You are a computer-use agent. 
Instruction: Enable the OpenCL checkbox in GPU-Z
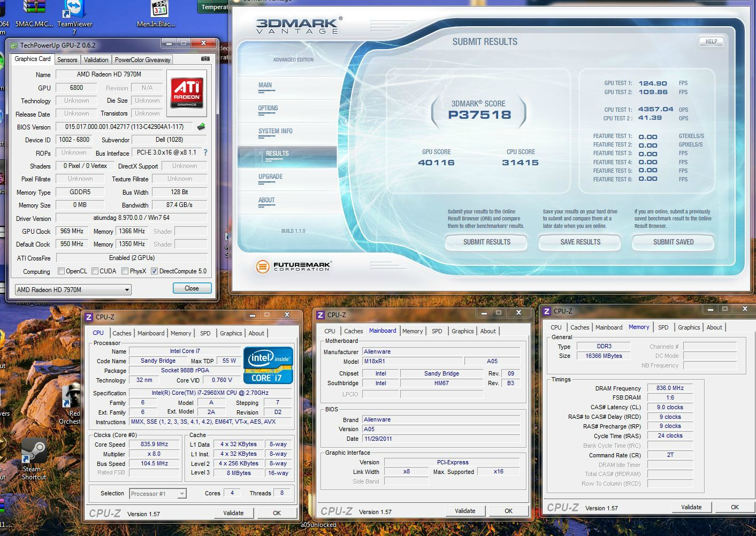coord(61,271)
